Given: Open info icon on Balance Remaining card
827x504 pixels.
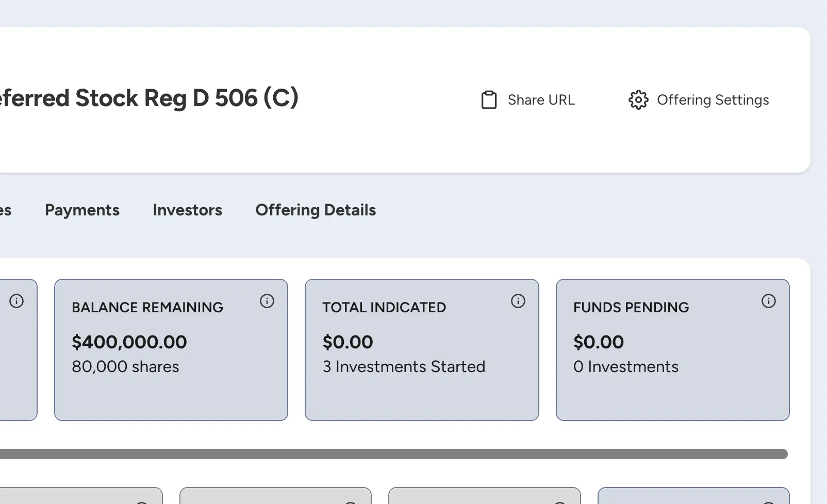Looking at the screenshot, I should click(x=267, y=301).
